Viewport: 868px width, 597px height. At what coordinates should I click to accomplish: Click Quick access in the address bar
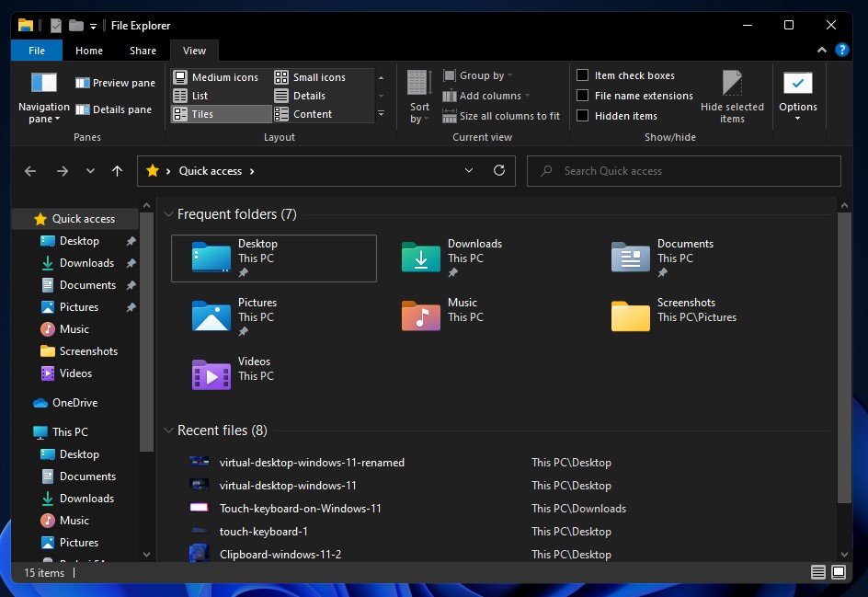click(211, 171)
